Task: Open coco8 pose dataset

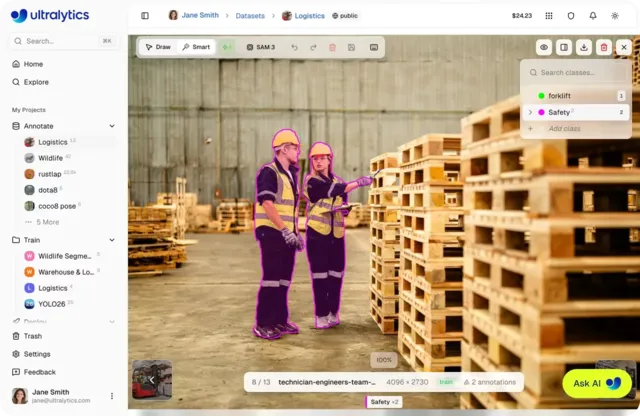Action: click(x=57, y=206)
